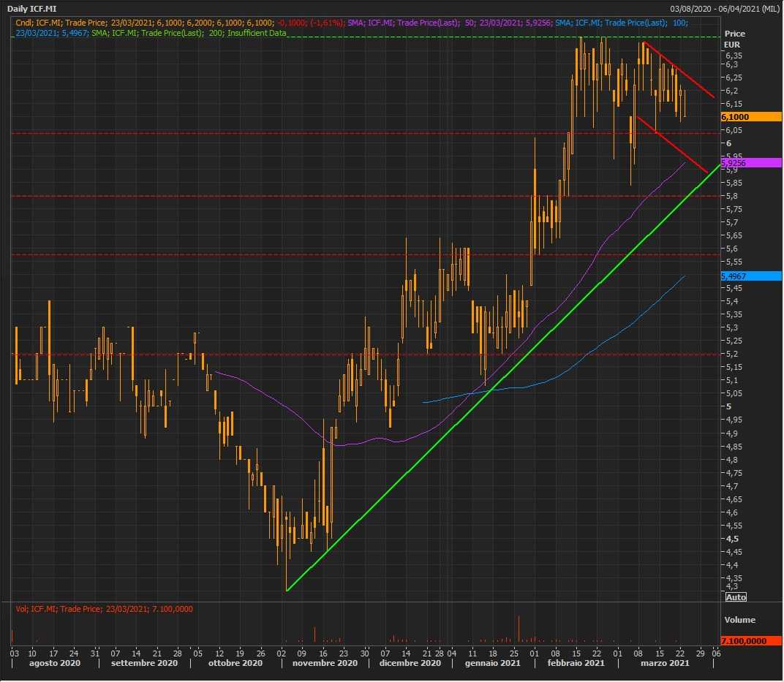This screenshot has height=682, width=784.
Task: Click the SMA 200 Insufficient Data legend
Action: click(189, 33)
